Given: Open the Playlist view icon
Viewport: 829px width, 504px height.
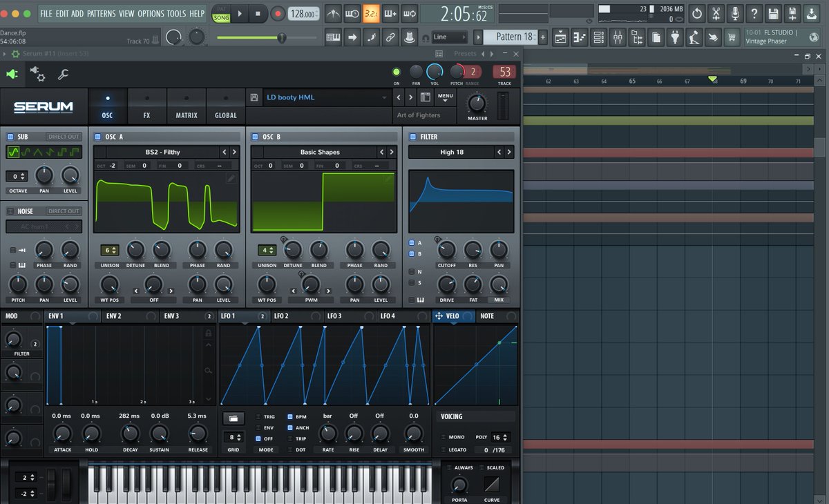Looking at the screenshot, I should [x=560, y=37].
